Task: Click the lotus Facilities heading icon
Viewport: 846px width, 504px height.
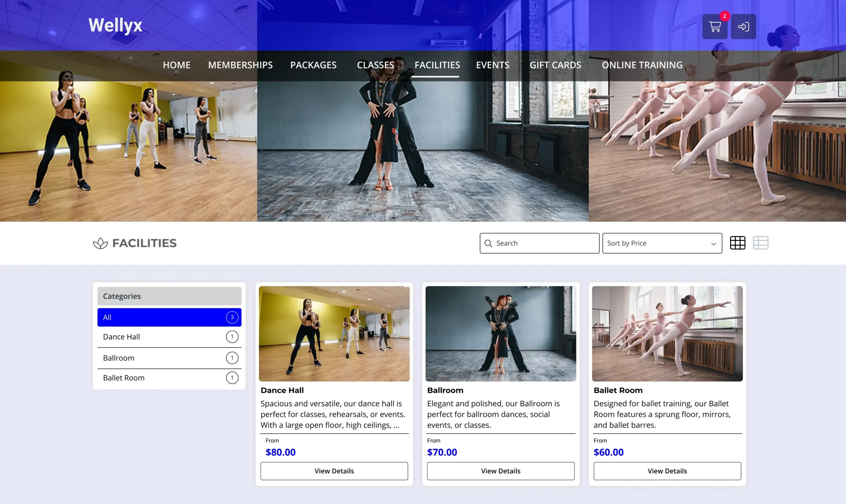Action: (x=100, y=243)
